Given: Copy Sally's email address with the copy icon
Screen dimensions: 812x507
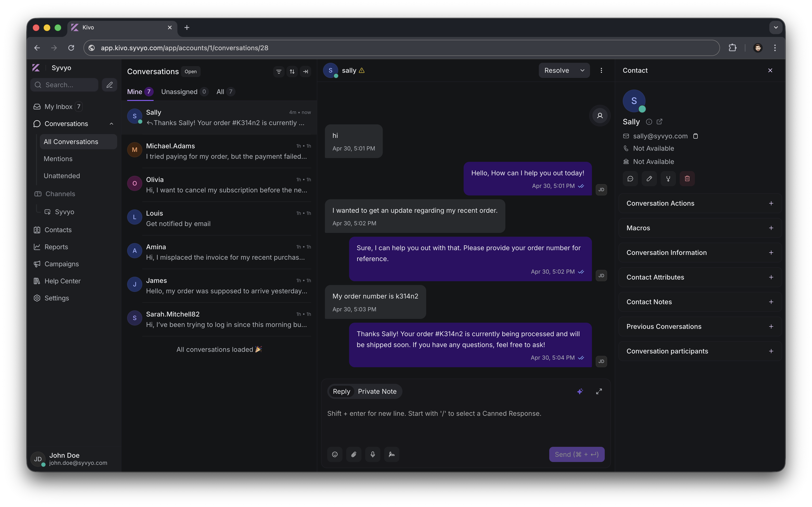Looking at the screenshot, I should pos(695,136).
